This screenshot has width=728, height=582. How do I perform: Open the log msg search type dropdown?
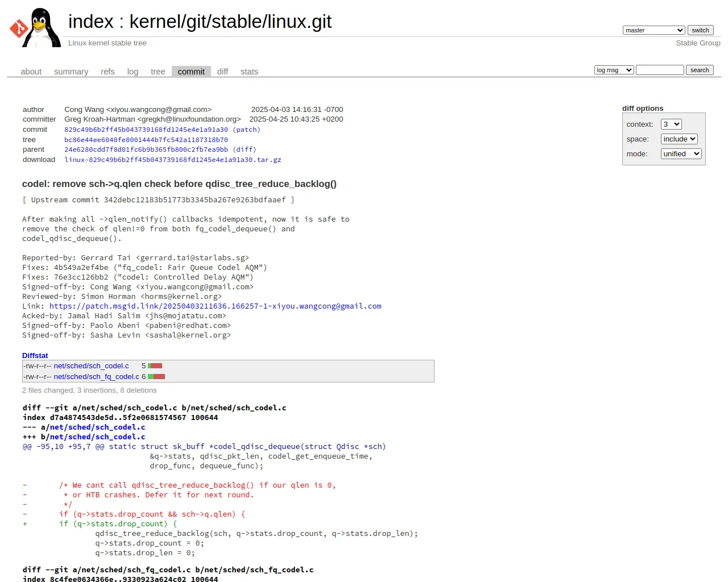(x=614, y=70)
